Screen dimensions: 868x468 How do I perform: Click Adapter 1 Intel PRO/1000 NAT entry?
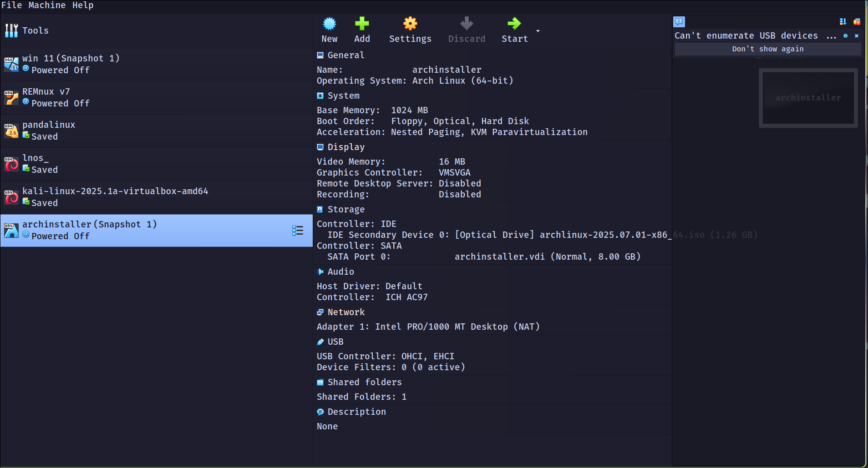tap(428, 327)
